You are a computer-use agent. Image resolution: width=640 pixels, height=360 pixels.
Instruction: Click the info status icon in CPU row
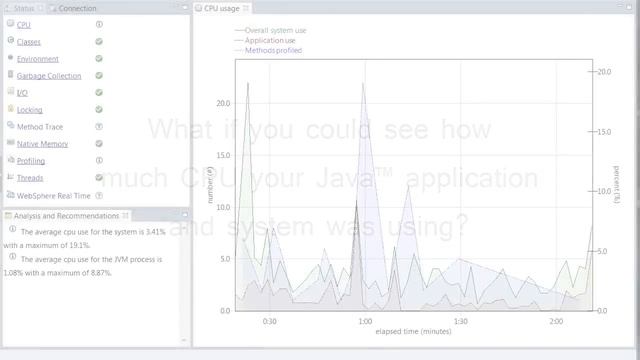coord(99,24)
